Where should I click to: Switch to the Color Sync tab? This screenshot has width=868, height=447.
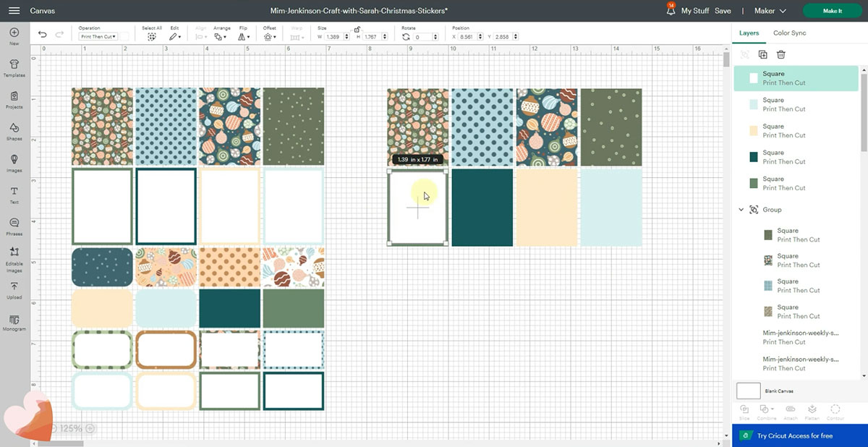(789, 33)
